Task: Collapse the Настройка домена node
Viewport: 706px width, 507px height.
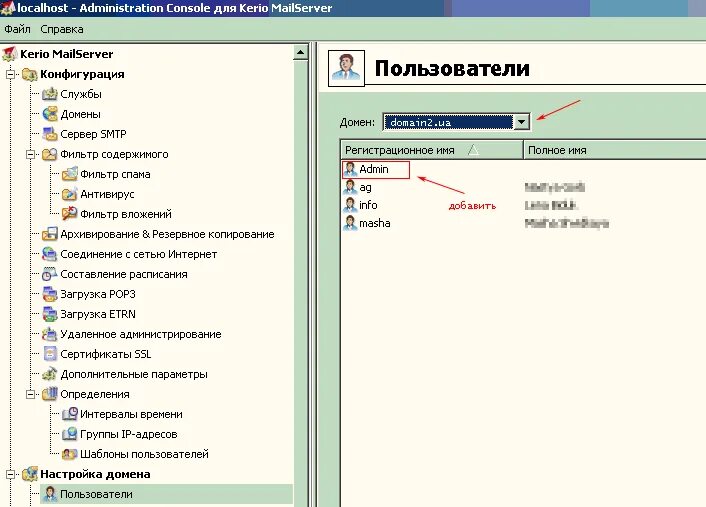Action: point(10,474)
